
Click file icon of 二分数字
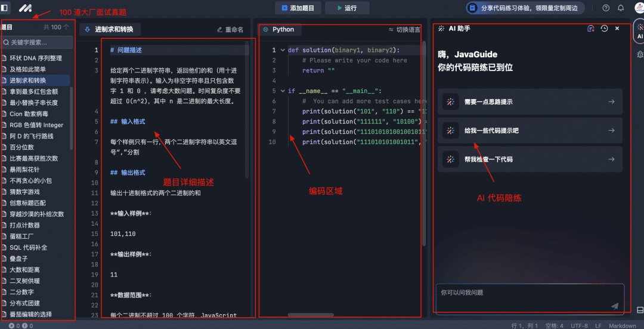[x=4, y=292]
